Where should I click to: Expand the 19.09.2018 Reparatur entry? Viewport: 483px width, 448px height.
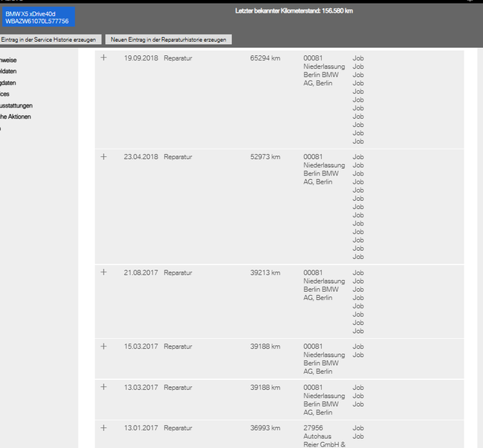point(104,57)
